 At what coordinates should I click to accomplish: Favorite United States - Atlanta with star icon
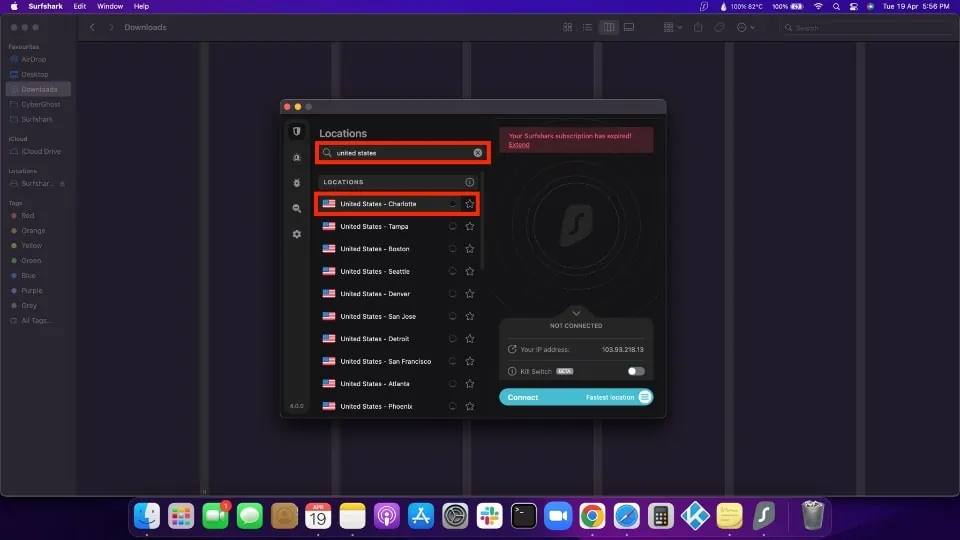470,384
